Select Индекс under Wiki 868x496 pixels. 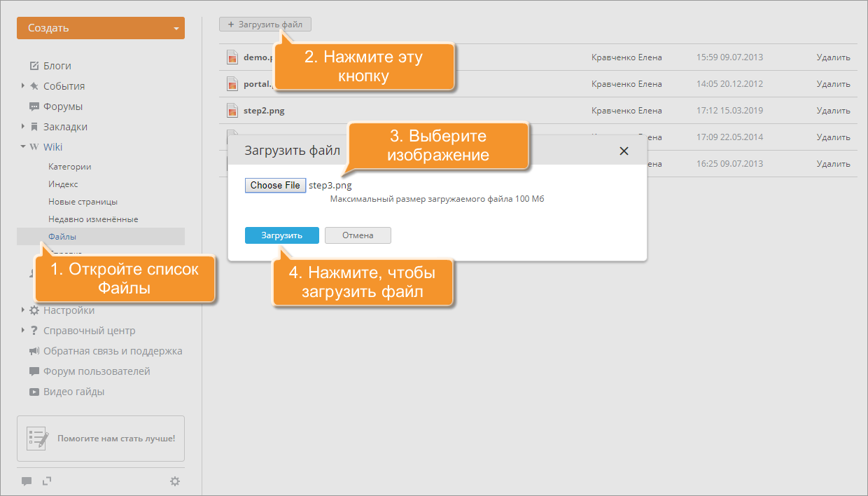tap(63, 184)
